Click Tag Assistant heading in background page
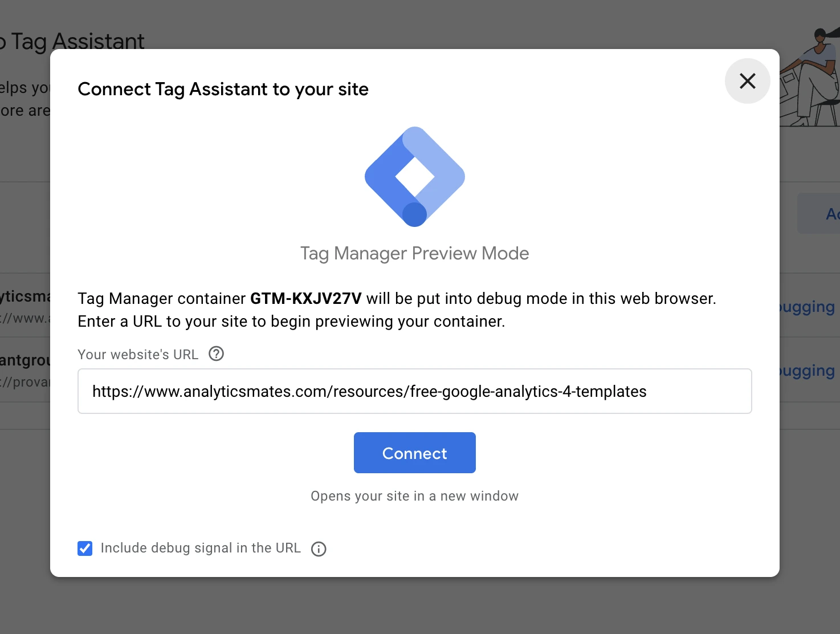The width and height of the screenshot is (840, 634). (x=72, y=42)
